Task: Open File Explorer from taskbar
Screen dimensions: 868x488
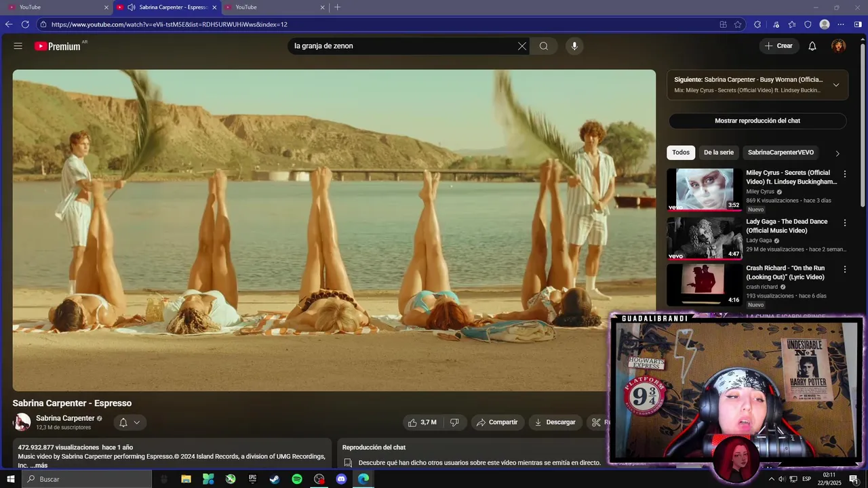Action: click(186, 479)
